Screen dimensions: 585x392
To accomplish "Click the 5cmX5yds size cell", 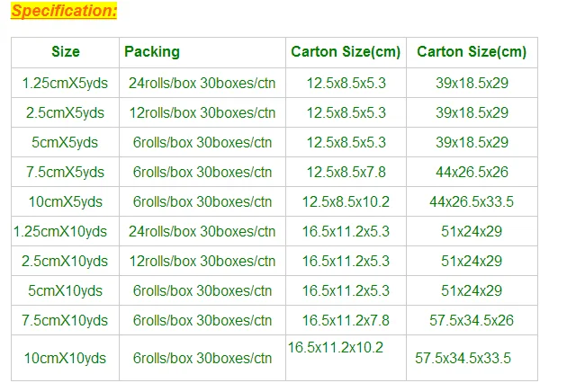I will click(65, 142).
